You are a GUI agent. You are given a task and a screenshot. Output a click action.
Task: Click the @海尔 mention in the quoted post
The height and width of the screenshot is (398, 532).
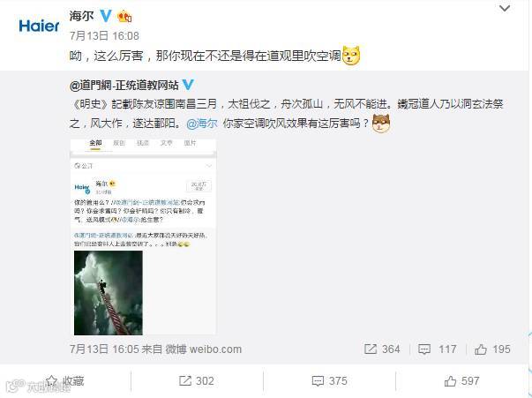point(201,124)
